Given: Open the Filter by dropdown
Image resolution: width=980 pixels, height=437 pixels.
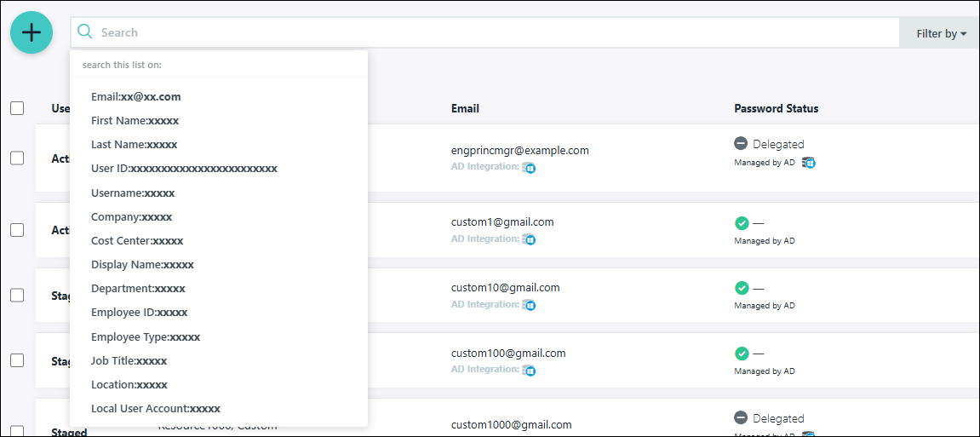Looking at the screenshot, I should [940, 34].
